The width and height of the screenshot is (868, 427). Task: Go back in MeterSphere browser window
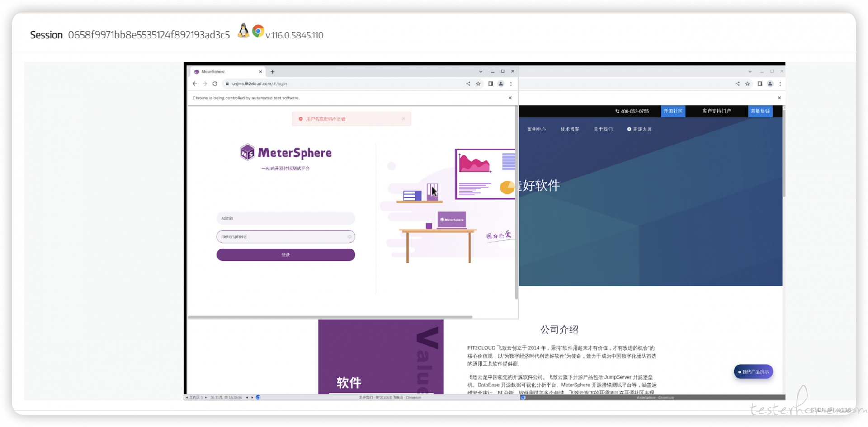point(195,84)
